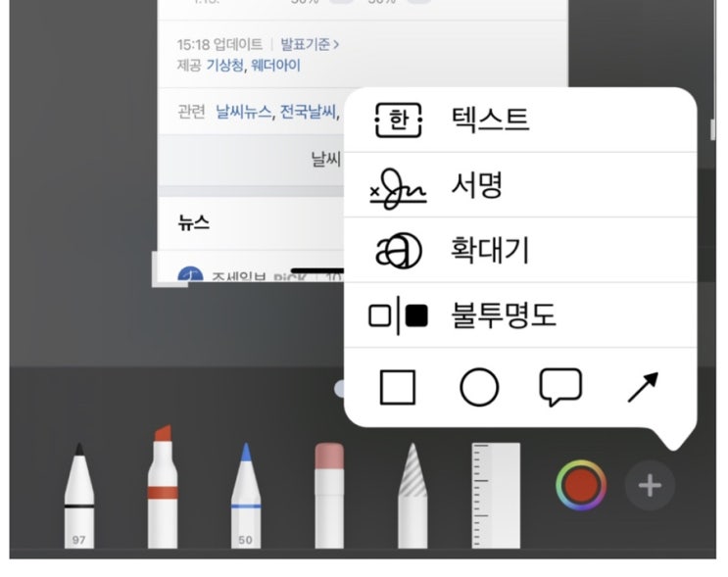Select the ruler tool
728x577 pixels.
(496, 496)
